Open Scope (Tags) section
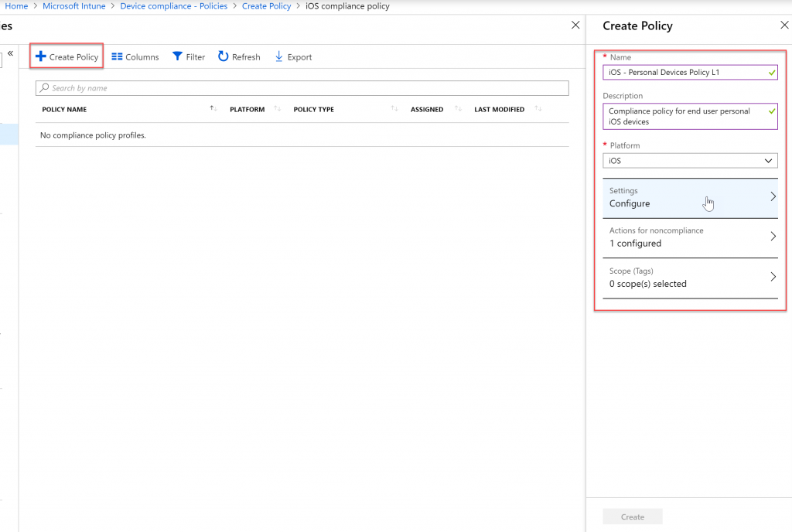Screen dimensions: 792x532 click(x=690, y=278)
